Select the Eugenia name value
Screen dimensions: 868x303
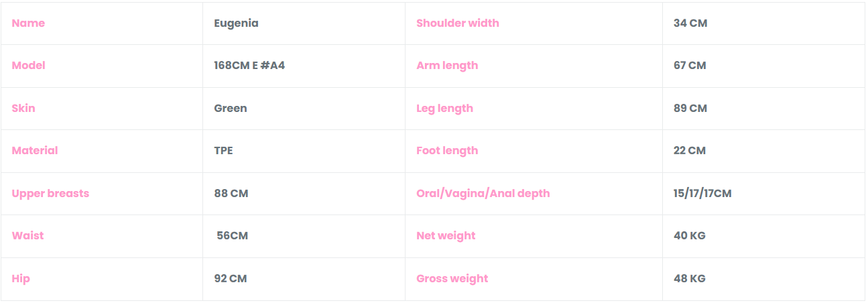click(x=236, y=23)
